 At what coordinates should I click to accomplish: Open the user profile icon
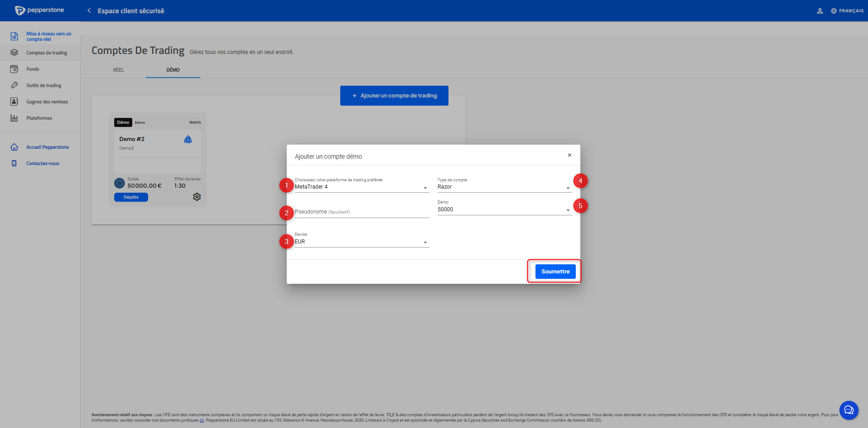820,11
